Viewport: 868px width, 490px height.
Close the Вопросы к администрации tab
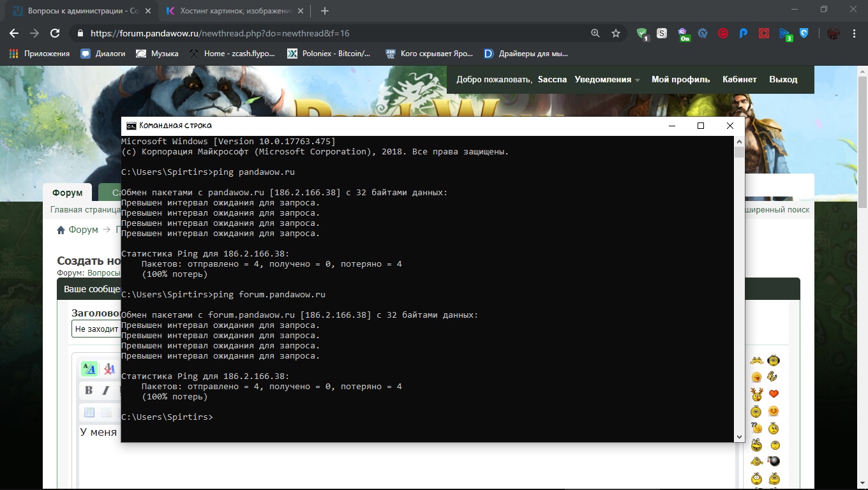(x=147, y=11)
